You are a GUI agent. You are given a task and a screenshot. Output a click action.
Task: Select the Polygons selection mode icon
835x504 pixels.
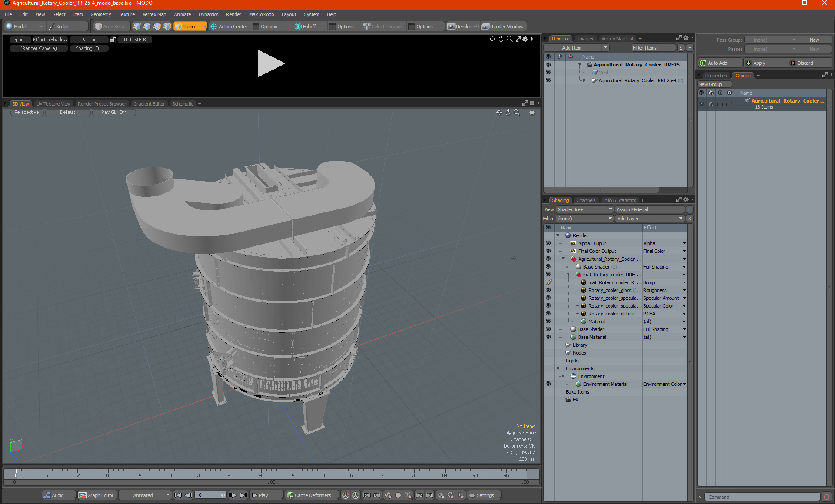[157, 27]
